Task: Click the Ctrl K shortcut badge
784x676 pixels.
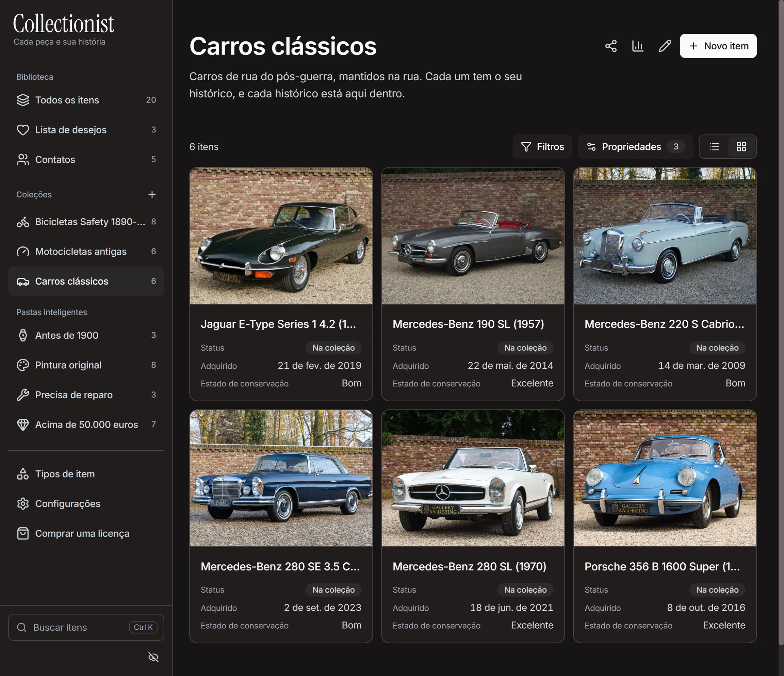Action: 143,627
